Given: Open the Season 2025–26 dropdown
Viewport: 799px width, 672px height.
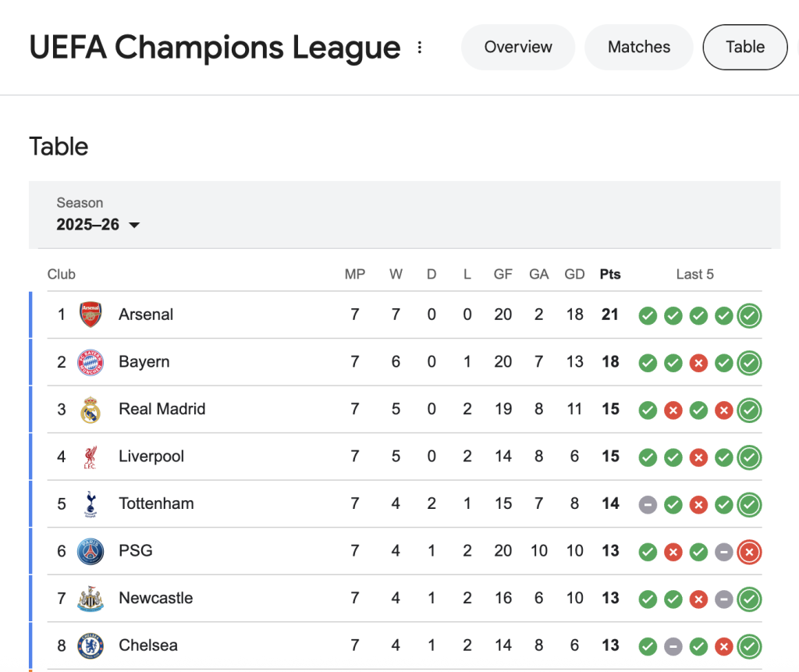Looking at the screenshot, I should 88,224.
